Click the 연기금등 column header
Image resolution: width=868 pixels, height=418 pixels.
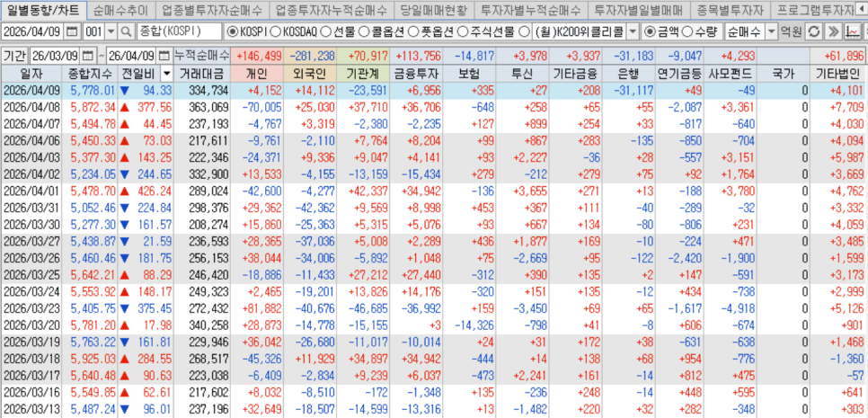click(x=680, y=74)
